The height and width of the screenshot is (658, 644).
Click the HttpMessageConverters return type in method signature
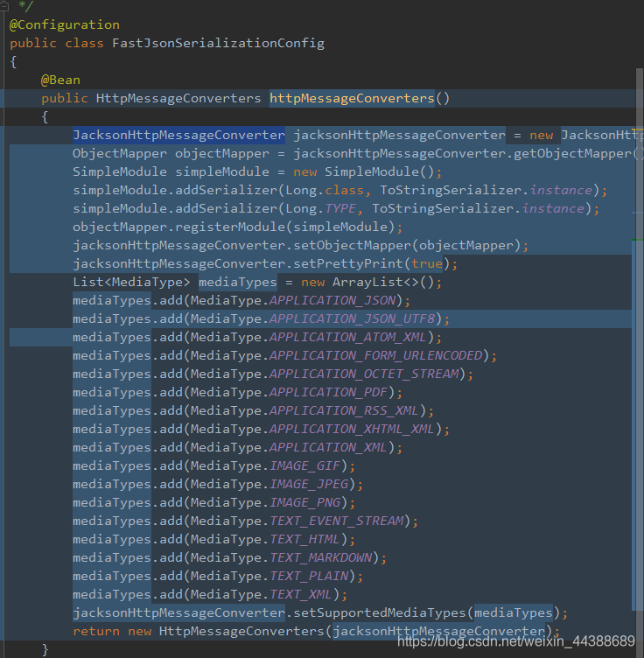pyautogui.click(x=178, y=98)
